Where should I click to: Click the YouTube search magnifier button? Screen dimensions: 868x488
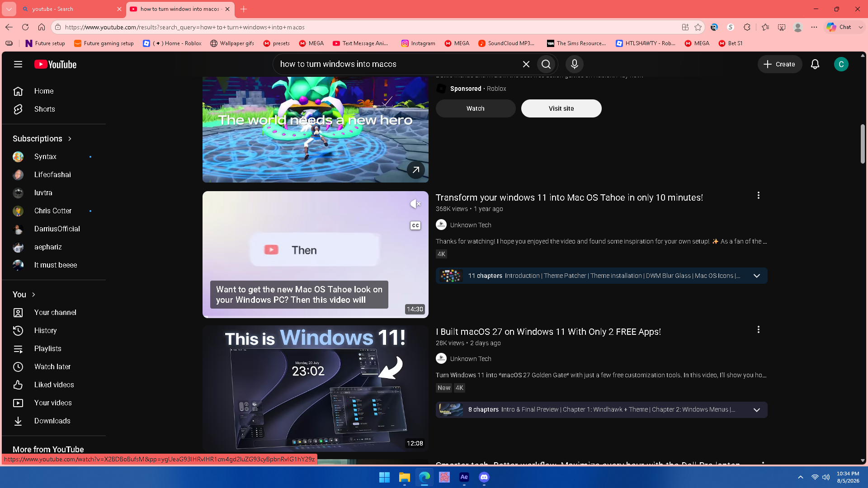coord(546,64)
